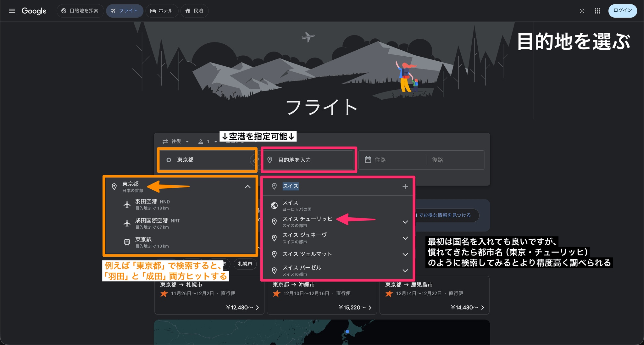
Task: Click the ¥14,480〜 price
Action: [465, 308]
